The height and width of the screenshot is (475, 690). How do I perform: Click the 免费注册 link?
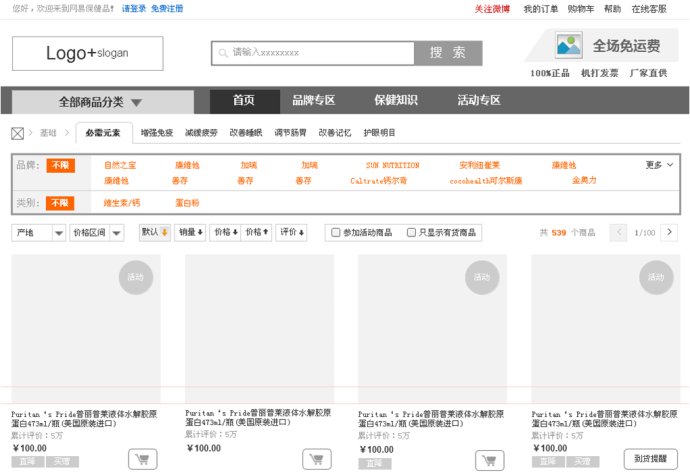pyautogui.click(x=167, y=8)
